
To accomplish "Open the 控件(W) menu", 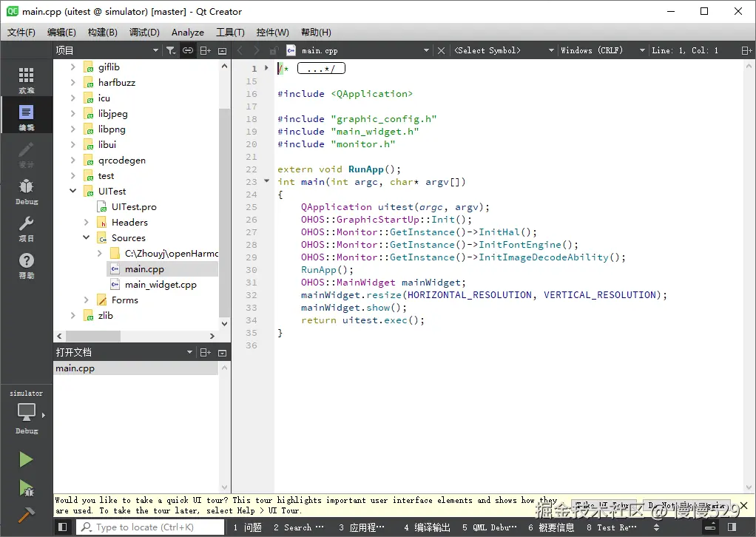I will [x=272, y=33].
